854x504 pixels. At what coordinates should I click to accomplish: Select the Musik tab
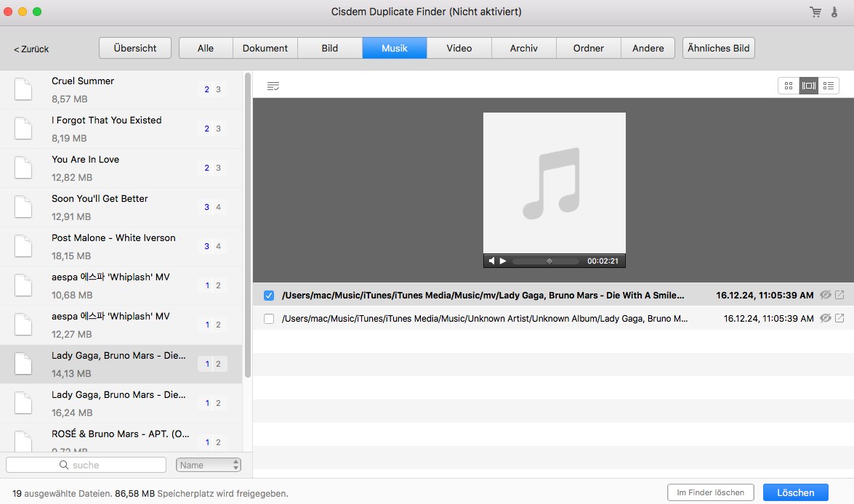click(395, 48)
